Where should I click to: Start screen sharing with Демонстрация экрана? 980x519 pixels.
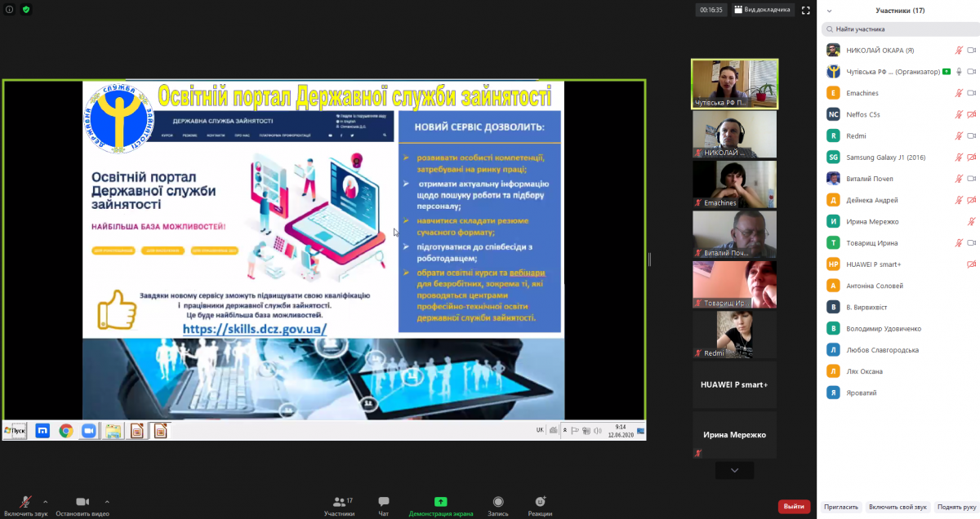[x=440, y=505]
